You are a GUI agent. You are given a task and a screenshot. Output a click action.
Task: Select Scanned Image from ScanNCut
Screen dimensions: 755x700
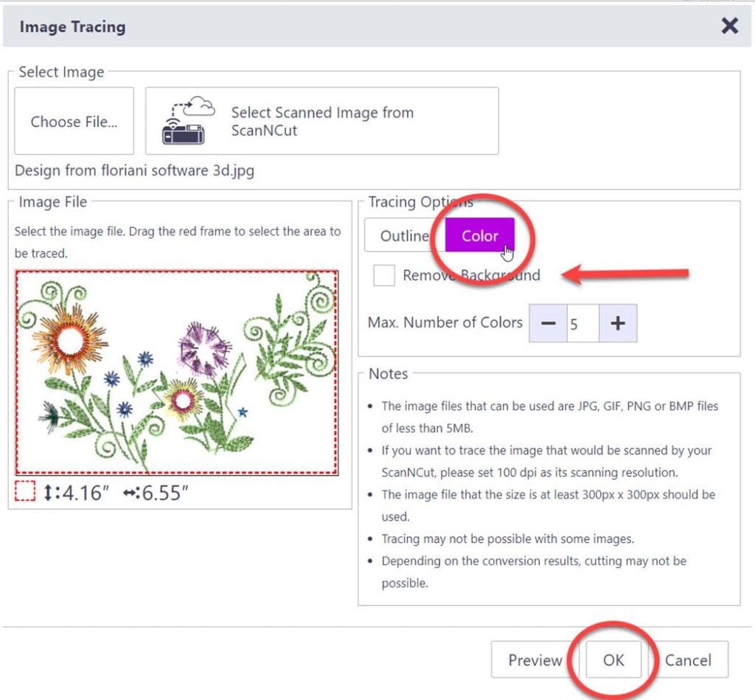tap(322, 121)
